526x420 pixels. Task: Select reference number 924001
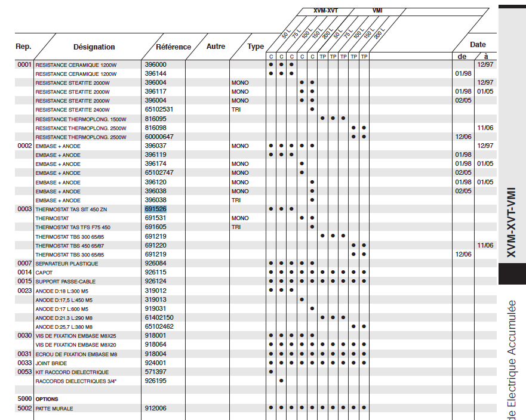click(156, 363)
